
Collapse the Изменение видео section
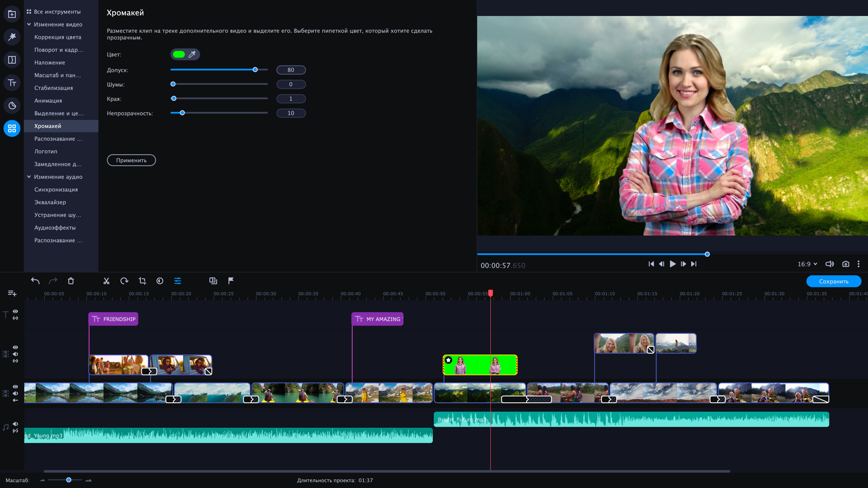[x=29, y=24]
